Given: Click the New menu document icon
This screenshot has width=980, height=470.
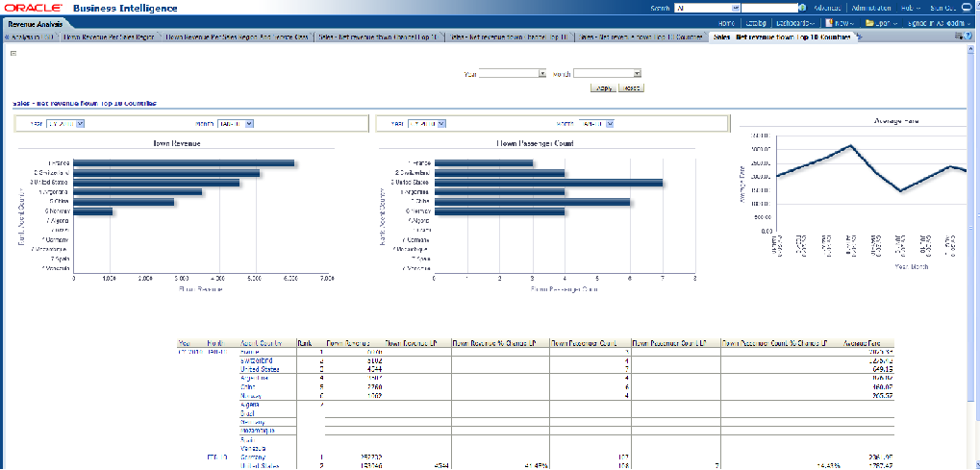Looking at the screenshot, I should tap(829, 23).
